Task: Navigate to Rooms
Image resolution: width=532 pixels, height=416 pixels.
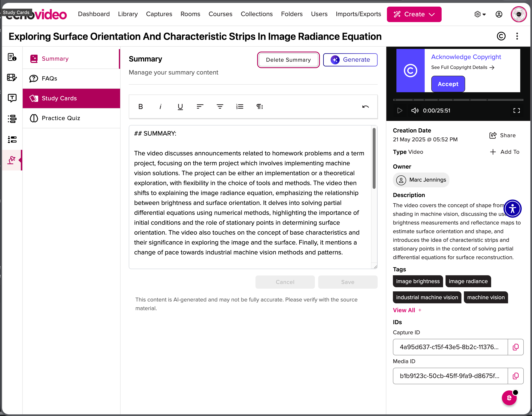Action: point(190,14)
